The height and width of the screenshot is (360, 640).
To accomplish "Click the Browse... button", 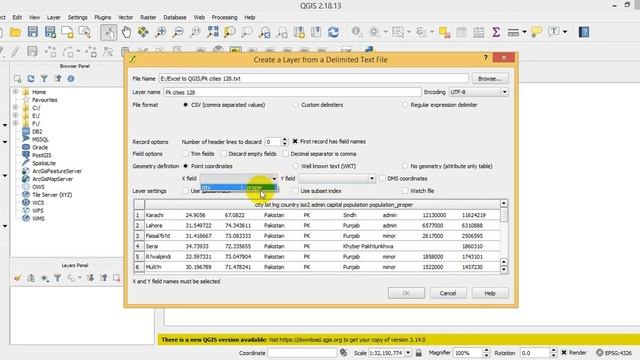I will [x=490, y=78].
